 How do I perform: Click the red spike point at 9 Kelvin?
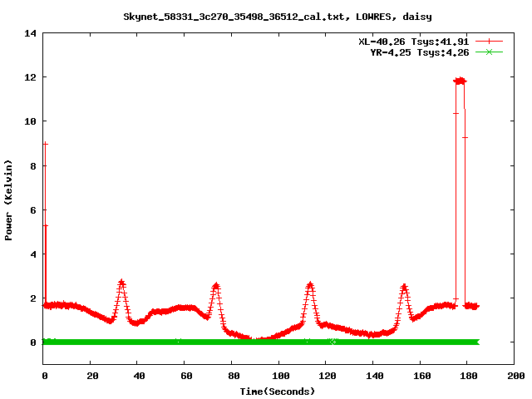45,144
